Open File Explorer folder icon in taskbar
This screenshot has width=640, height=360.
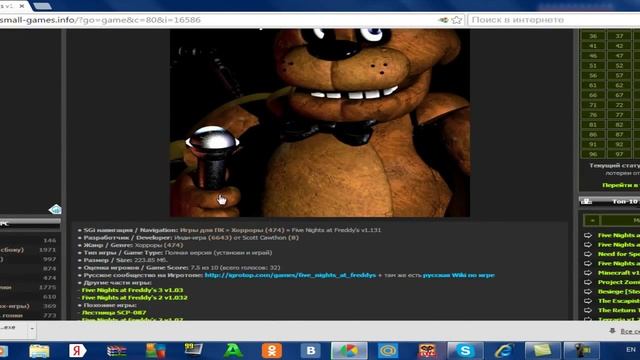point(39,351)
